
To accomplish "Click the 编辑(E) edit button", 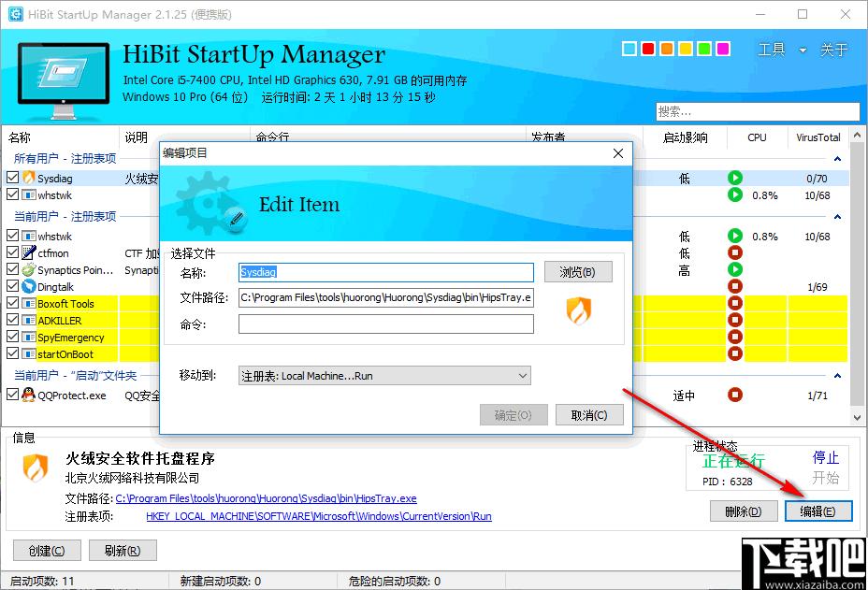I will point(818,511).
